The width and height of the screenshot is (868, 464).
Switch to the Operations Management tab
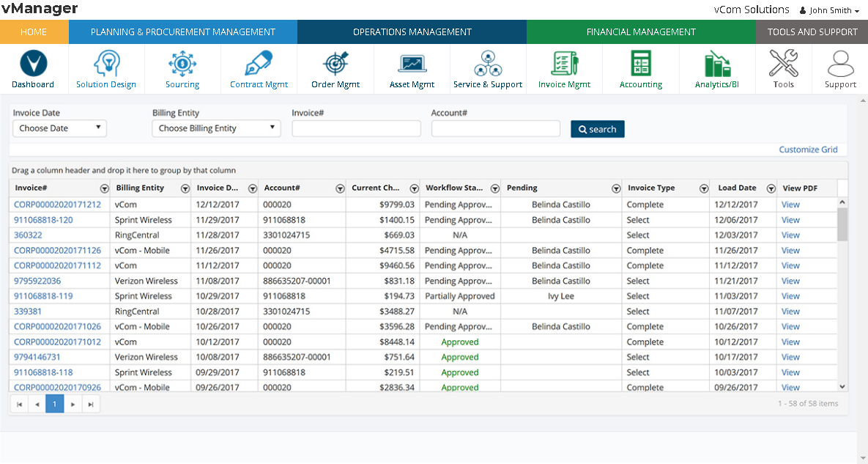coord(412,32)
